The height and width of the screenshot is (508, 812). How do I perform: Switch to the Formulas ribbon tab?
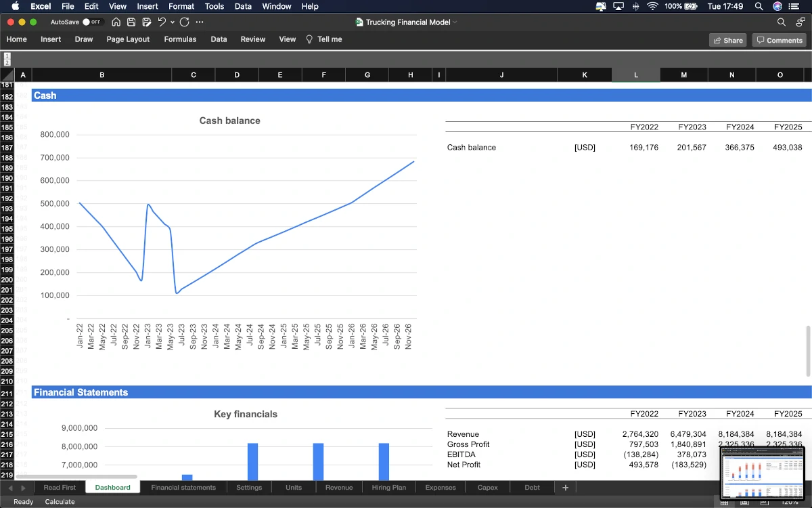(x=180, y=39)
